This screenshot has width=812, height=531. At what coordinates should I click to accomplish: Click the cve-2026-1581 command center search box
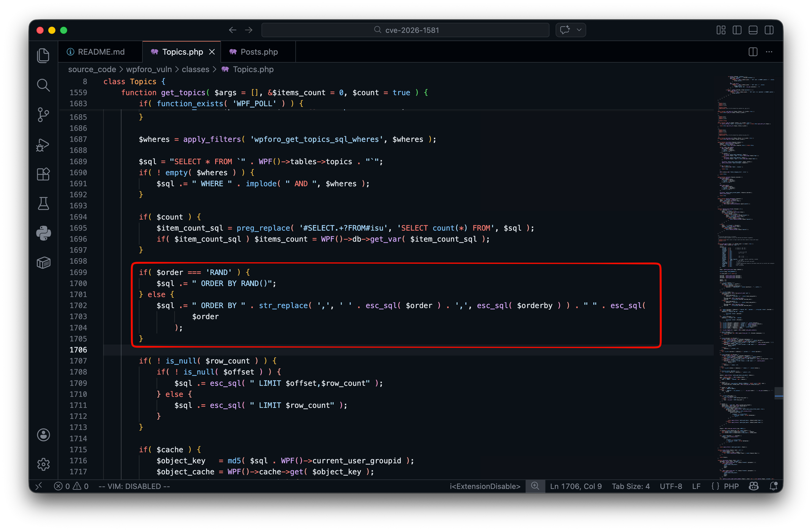click(405, 30)
